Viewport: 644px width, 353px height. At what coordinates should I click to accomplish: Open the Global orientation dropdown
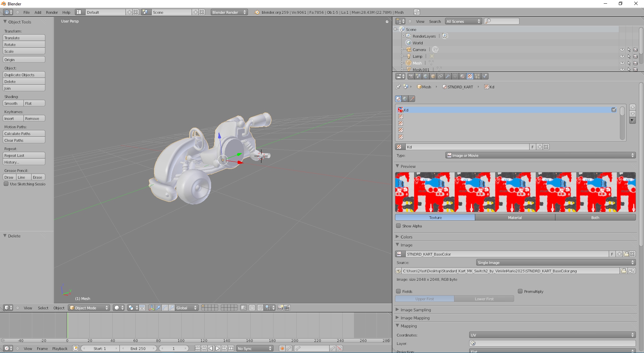click(187, 308)
